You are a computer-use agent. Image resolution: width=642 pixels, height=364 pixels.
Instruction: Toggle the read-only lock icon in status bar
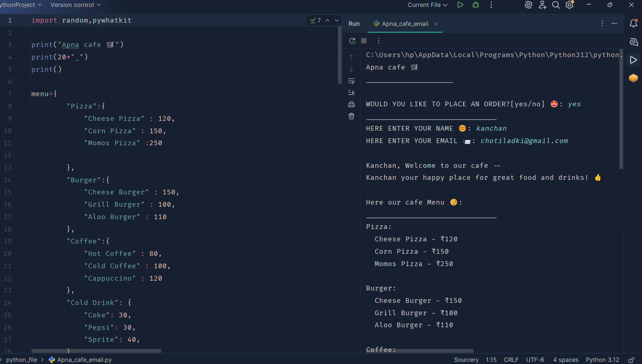pyautogui.click(x=631, y=360)
